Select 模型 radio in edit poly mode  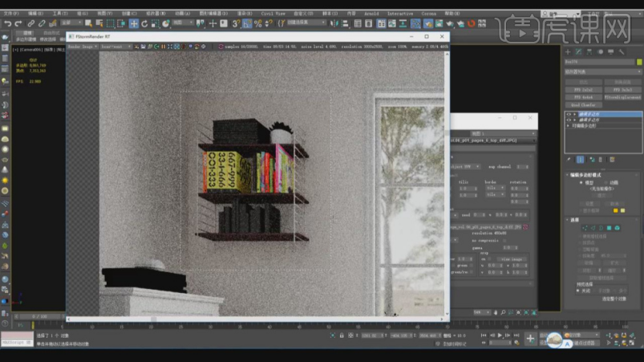tap(581, 182)
